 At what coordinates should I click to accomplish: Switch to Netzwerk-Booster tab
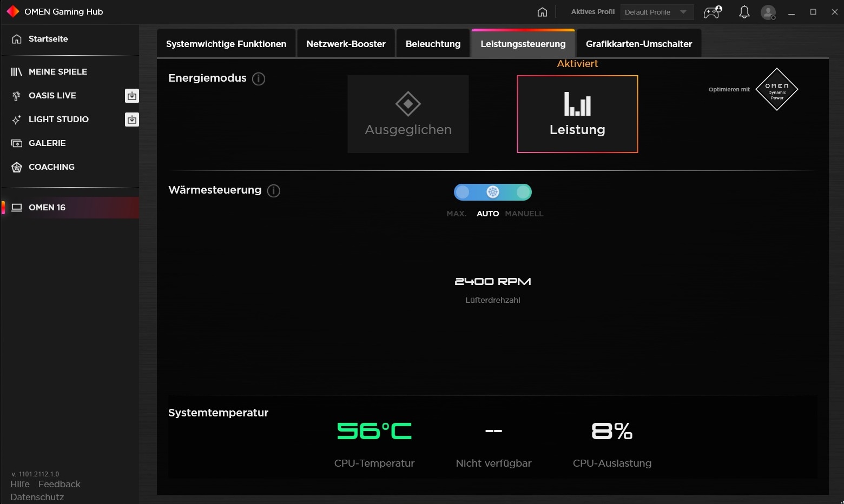point(346,44)
